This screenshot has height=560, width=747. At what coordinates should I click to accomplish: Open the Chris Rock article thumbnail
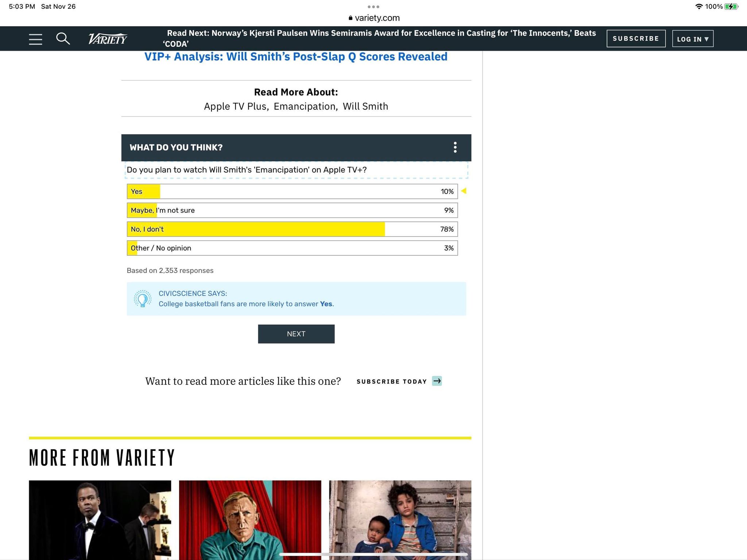pos(100,520)
